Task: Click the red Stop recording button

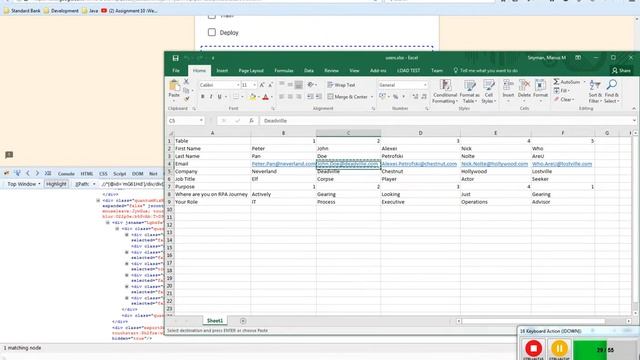Action: [x=533, y=349]
